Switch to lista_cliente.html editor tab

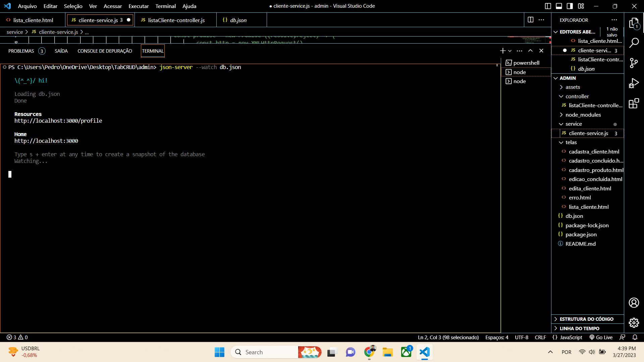(x=33, y=20)
